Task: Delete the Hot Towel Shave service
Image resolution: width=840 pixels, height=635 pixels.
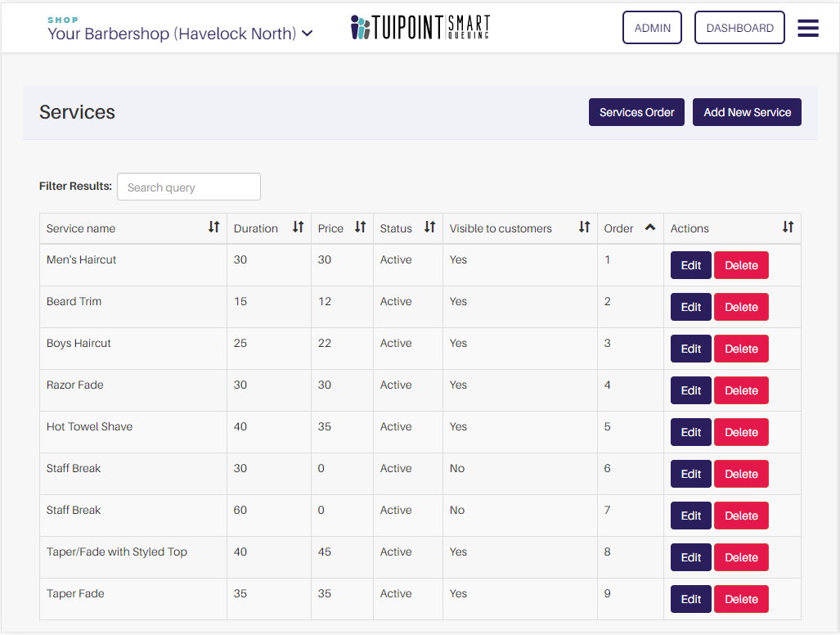Action: (x=741, y=432)
